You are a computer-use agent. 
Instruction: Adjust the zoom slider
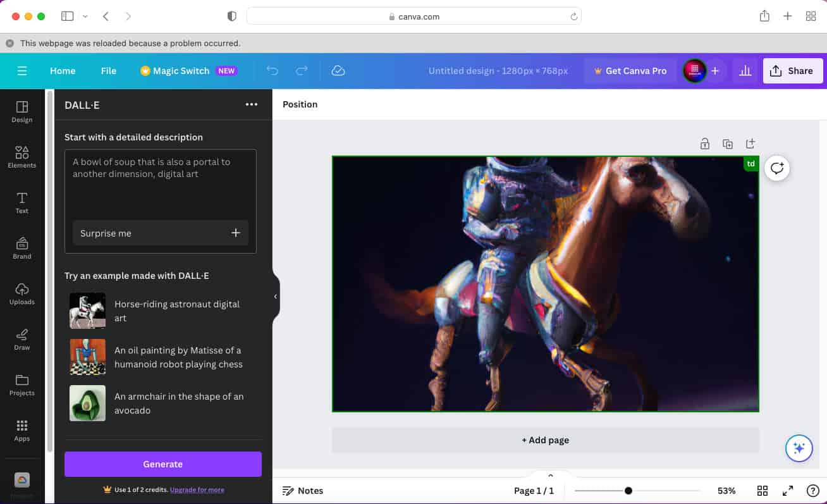pyautogui.click(x=628, y=490)
